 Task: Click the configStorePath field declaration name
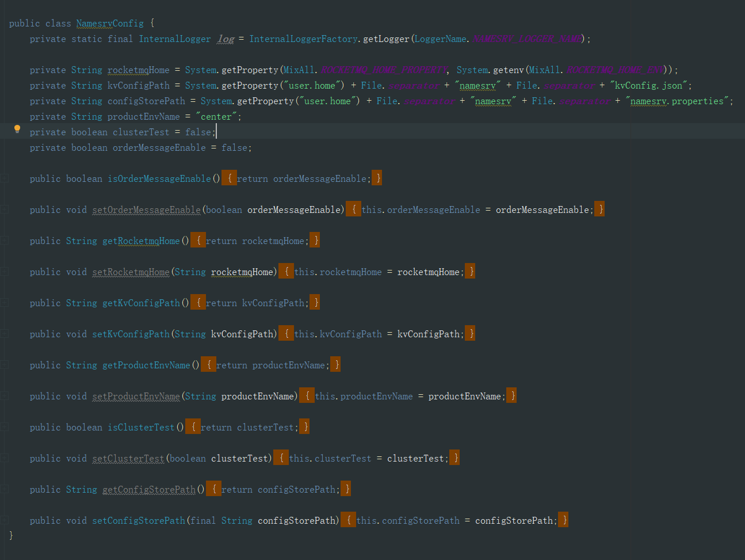[146, 101]
